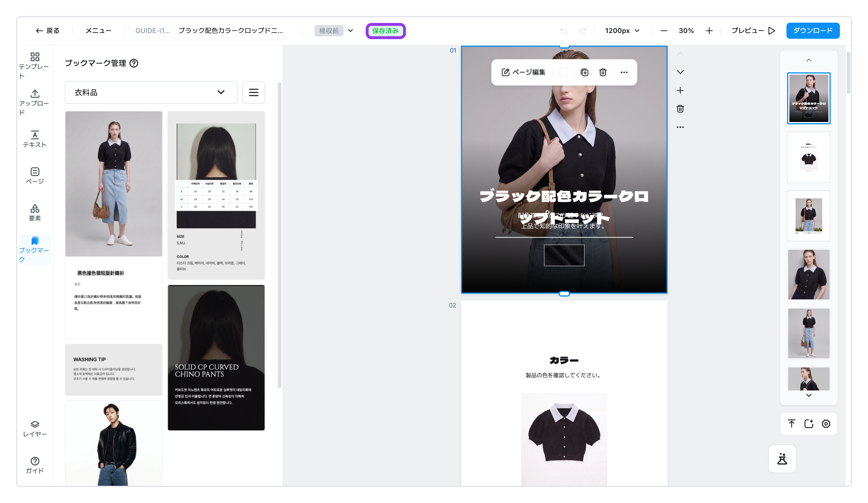The height and width of the screenshot is (503, 868).
Task: Open the テンプレート panel in sidebar
Action: (35, 65)
